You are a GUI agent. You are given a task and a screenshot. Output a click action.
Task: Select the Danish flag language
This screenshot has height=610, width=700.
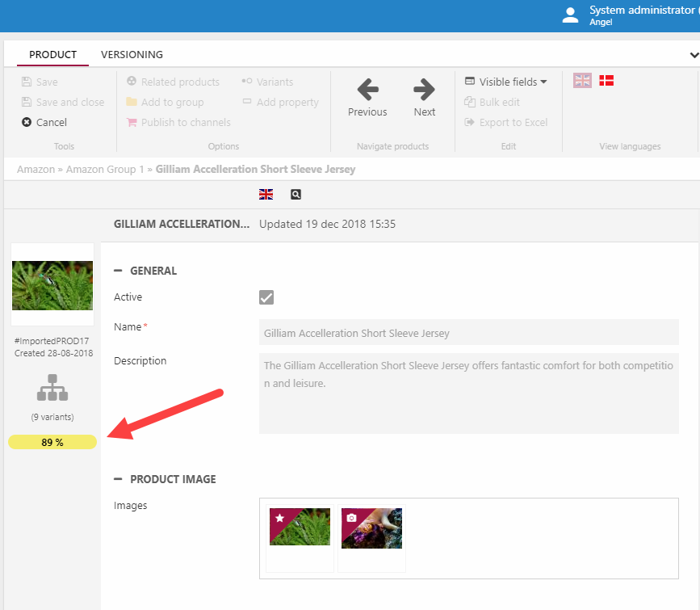click(606, 80)
